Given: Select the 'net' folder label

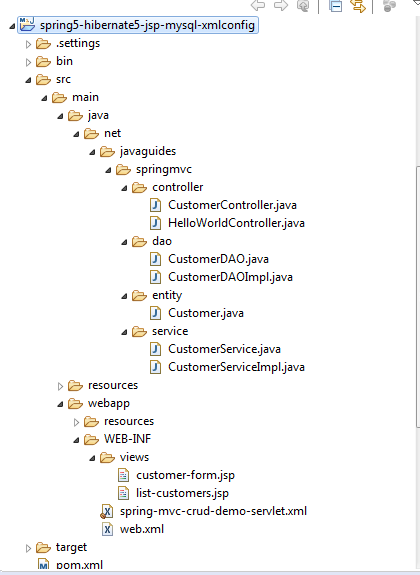Looking at the screenshot, I should pos(112,133).
